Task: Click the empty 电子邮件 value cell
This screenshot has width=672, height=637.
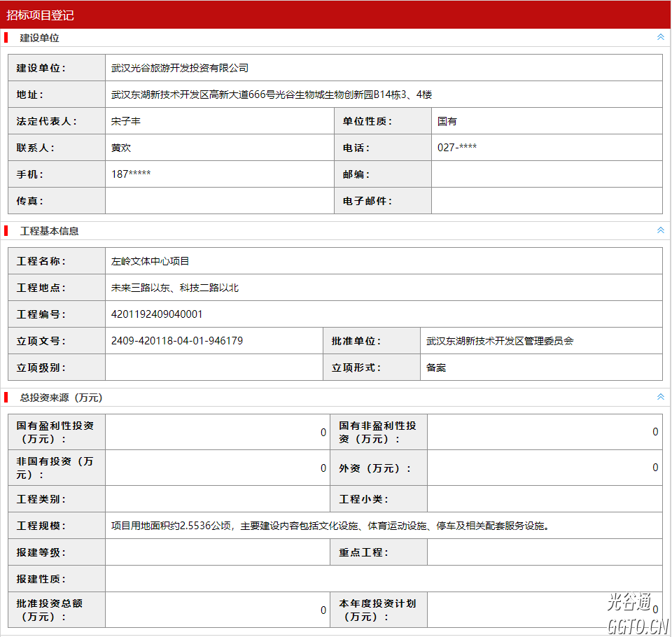Action: (x=546, y=201)
